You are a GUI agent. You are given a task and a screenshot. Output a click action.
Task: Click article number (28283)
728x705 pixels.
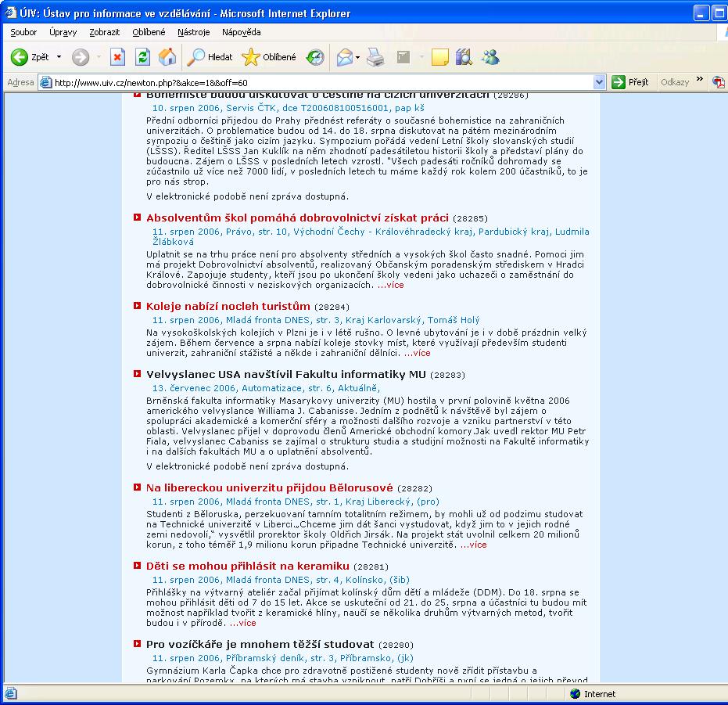coord(447,375)
